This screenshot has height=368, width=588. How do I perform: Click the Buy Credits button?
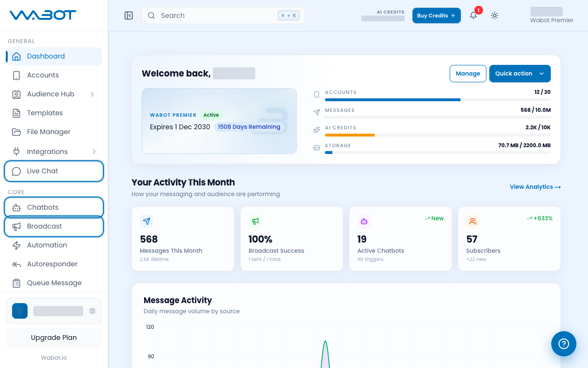[x=436, y=15]
